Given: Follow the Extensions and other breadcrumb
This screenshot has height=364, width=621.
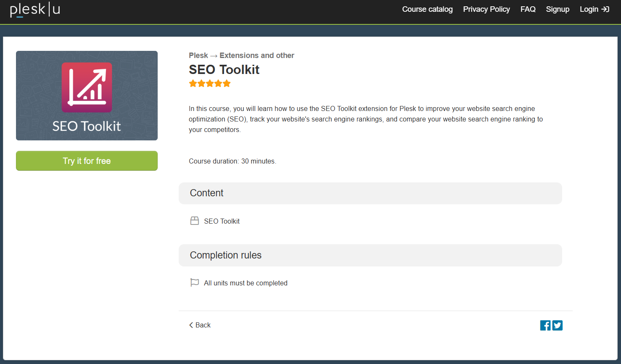Looking at the screenshot, I should click(x=256, y=55).
